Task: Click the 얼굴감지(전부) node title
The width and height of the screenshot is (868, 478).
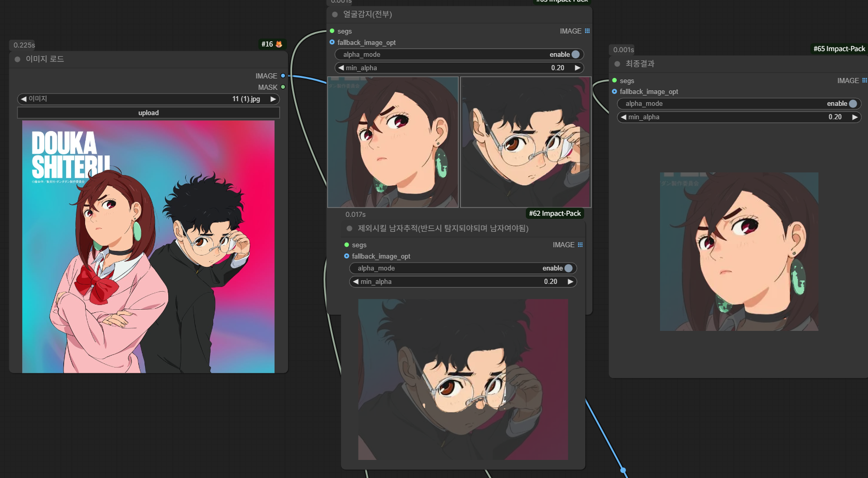Action: tap(367, 14)
